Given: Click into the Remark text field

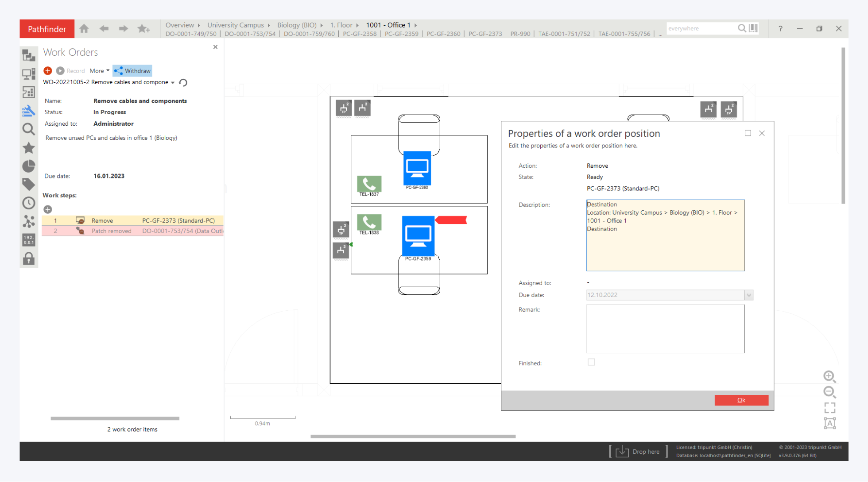Looking at the screenshot, I should (x=665, y=328).
